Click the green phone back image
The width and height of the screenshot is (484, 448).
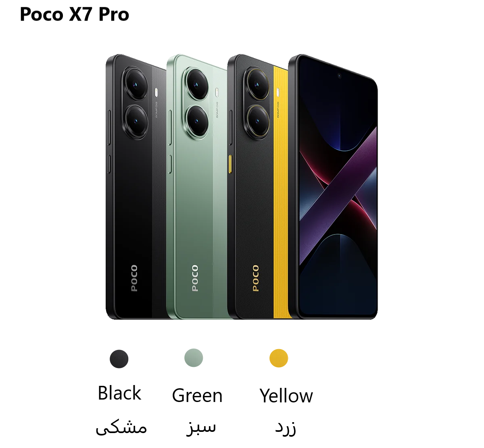tap(197, 187)
